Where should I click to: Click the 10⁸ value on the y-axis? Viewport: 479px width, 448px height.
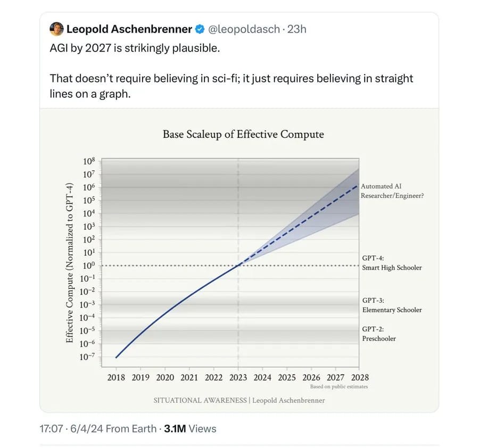tap(88, 161)
